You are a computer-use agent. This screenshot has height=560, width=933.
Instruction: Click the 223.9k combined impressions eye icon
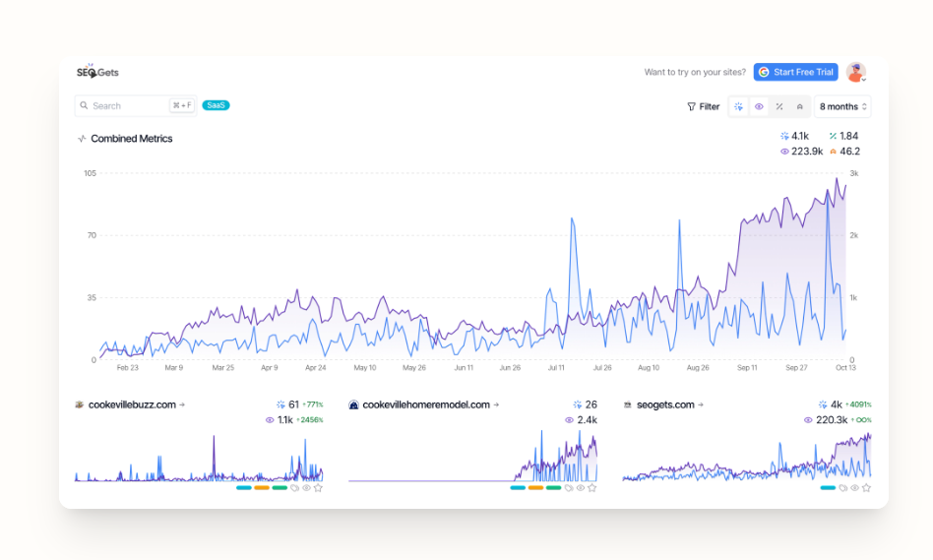tap(784, 152)
